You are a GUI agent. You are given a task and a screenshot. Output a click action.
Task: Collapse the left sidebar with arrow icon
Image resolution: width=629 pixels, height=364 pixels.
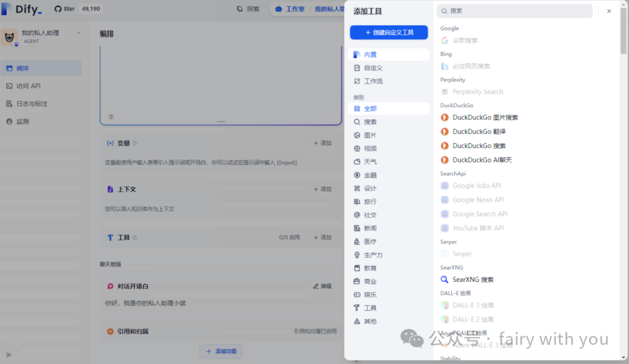point(9,355)
